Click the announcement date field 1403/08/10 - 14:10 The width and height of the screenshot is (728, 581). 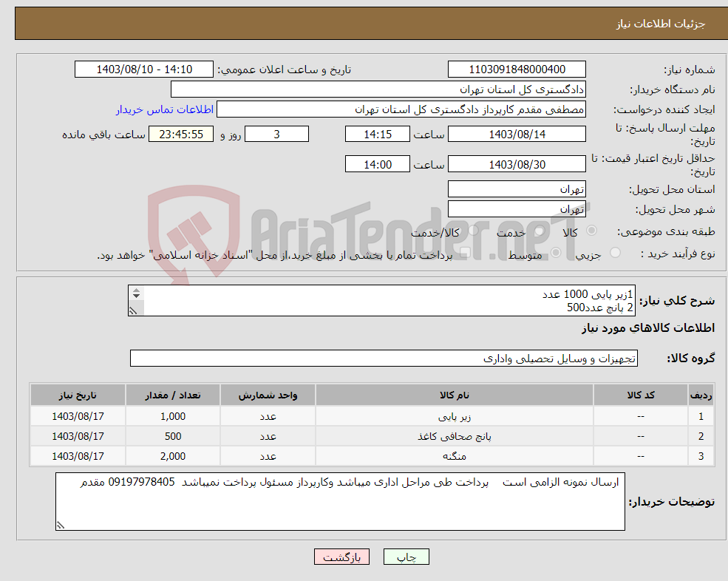coord(144,69)
